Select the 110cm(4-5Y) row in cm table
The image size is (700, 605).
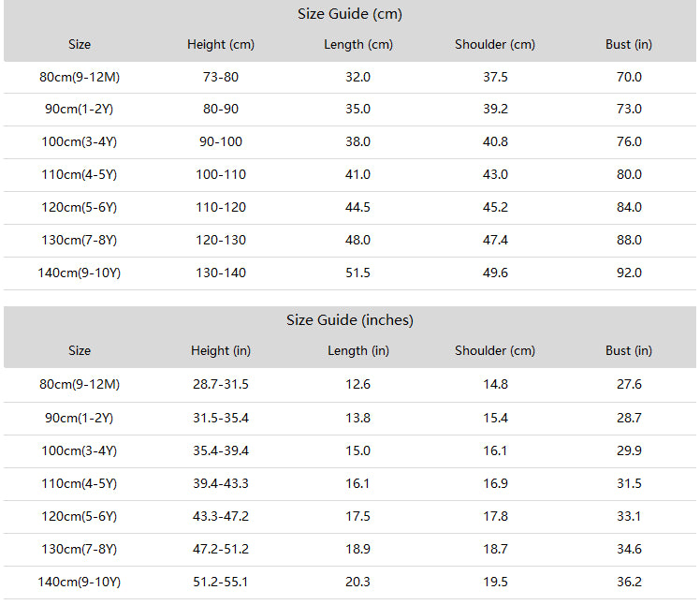click(x=350, y=175)
